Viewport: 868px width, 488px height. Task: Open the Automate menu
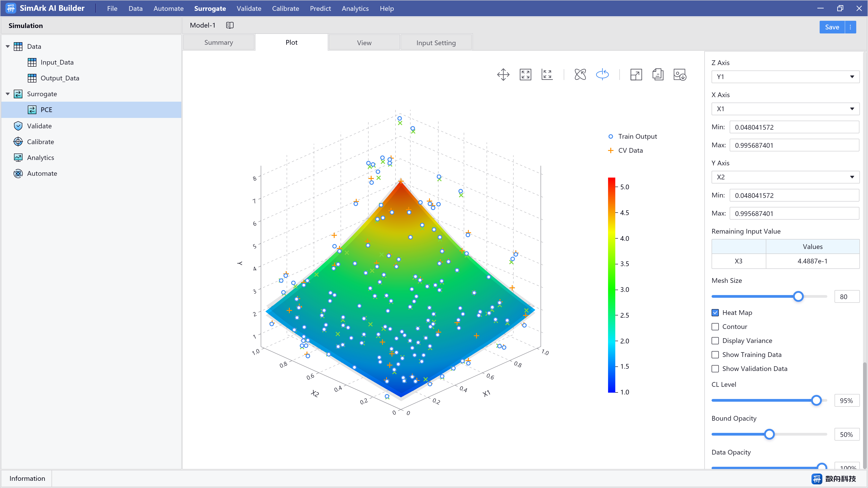point(168,8)
